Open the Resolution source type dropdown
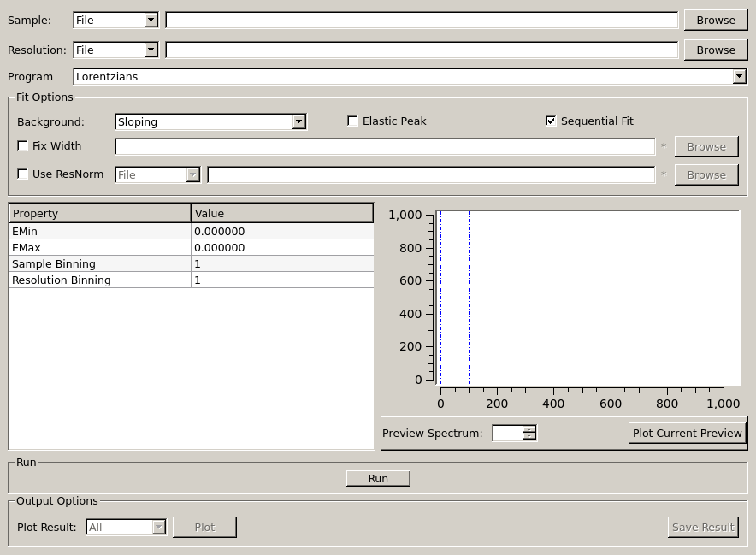The image size is (756, 555). (115, 50)
